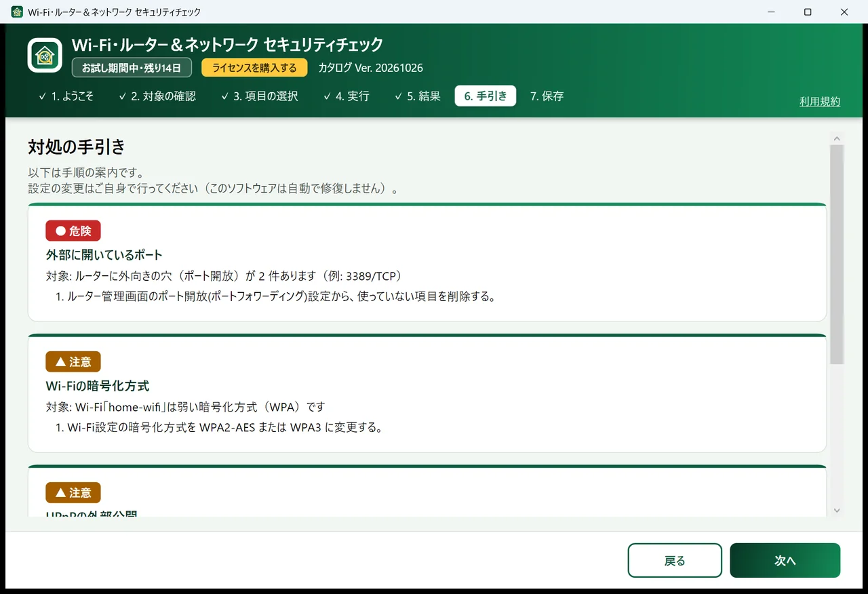Click the 戻る button
868x594 pixels.
coord(675,561)
